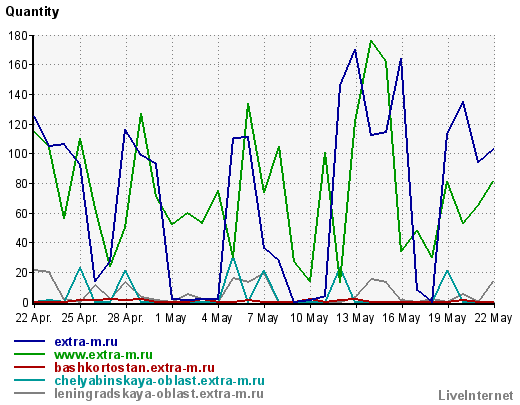Click the 13 May date label
Image resolution: width=520 pixels, height=405 pixels.
[x=355, y=318]
